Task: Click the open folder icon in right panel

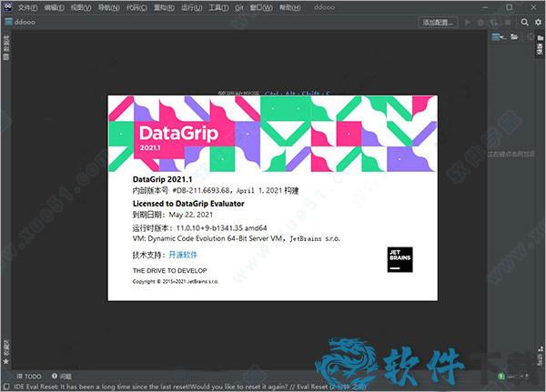Action: (514, 36)
